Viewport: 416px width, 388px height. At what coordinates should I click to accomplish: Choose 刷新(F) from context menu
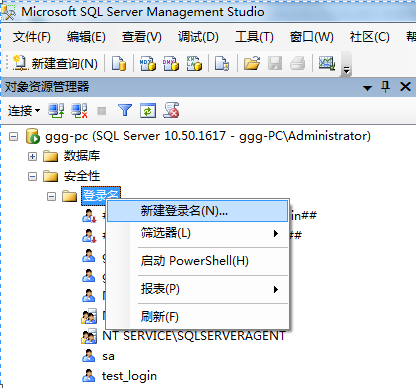pyautogui.click(x=197, y=317)
